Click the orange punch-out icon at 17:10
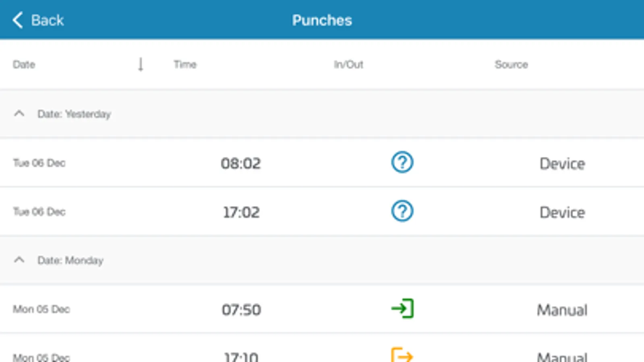This screenshot has height=362, width=644. [x=402, y=355]
